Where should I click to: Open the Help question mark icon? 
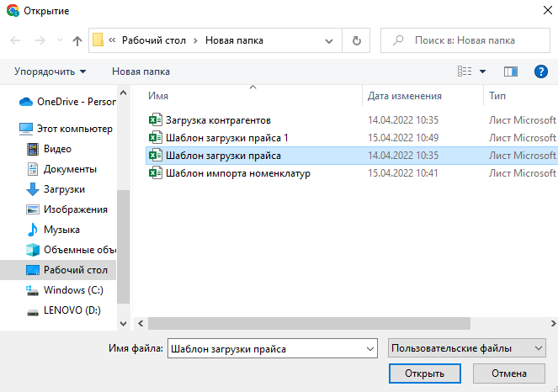click(541, 72)
